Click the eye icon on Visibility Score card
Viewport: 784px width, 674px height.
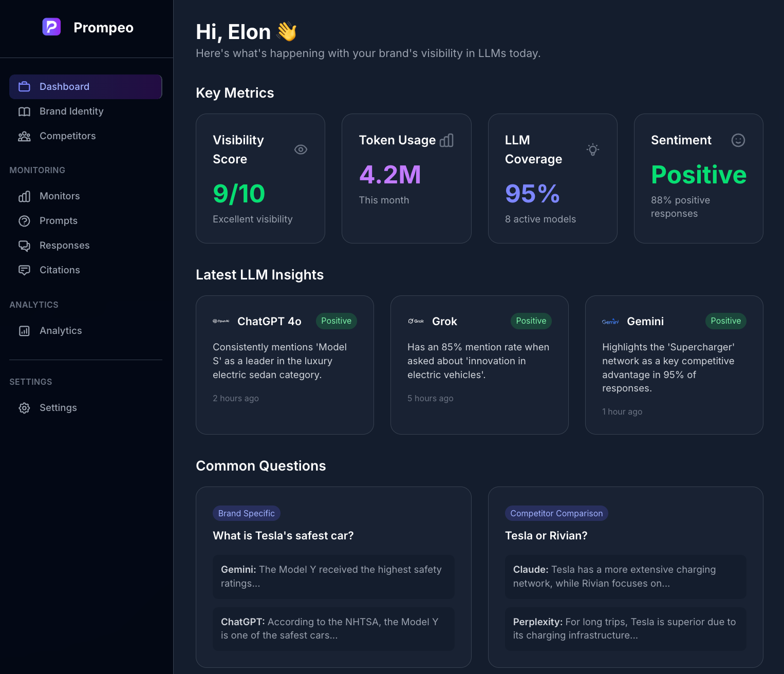coord(301,149)
